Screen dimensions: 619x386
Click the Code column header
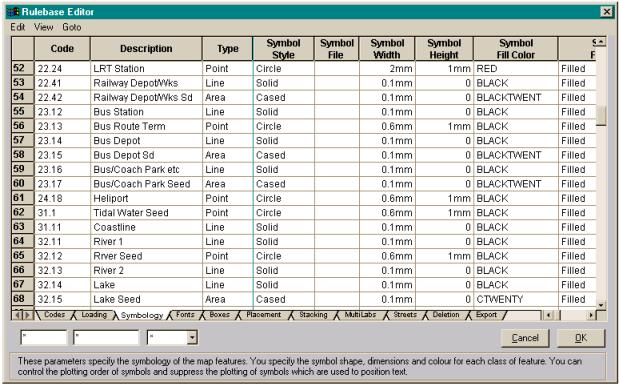coord(62,49)
